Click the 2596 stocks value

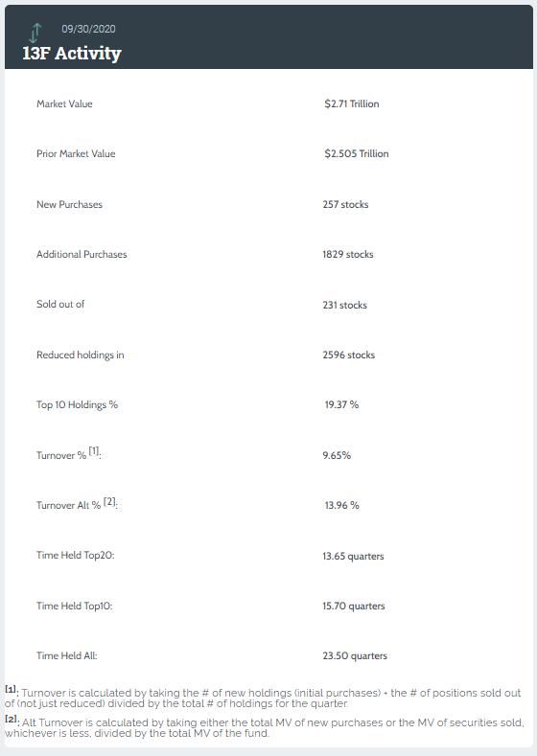[348, 355]
